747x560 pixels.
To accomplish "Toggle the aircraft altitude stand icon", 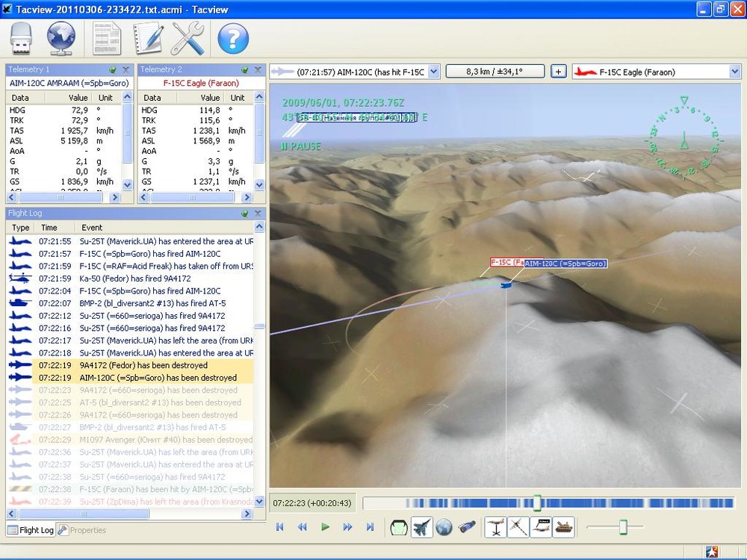I will coord(496,527).
